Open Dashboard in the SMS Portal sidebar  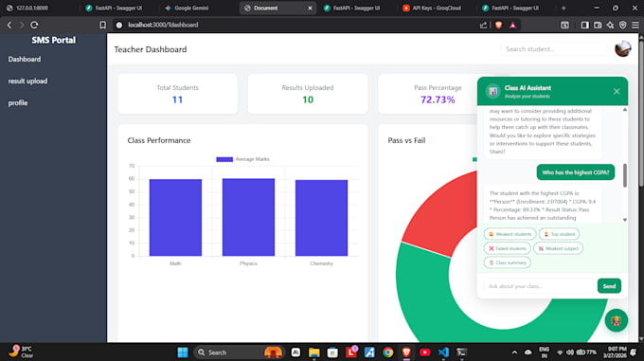pos(25,59)
